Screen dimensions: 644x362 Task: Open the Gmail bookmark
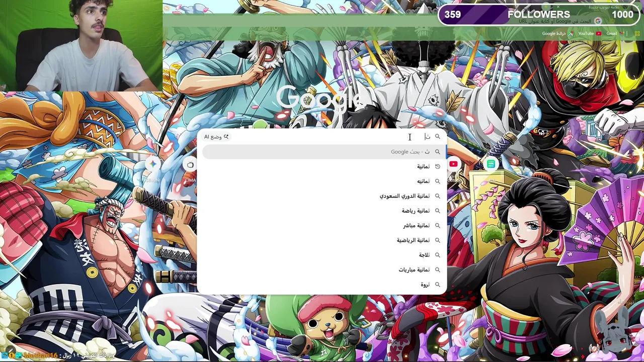coord(615,34)
